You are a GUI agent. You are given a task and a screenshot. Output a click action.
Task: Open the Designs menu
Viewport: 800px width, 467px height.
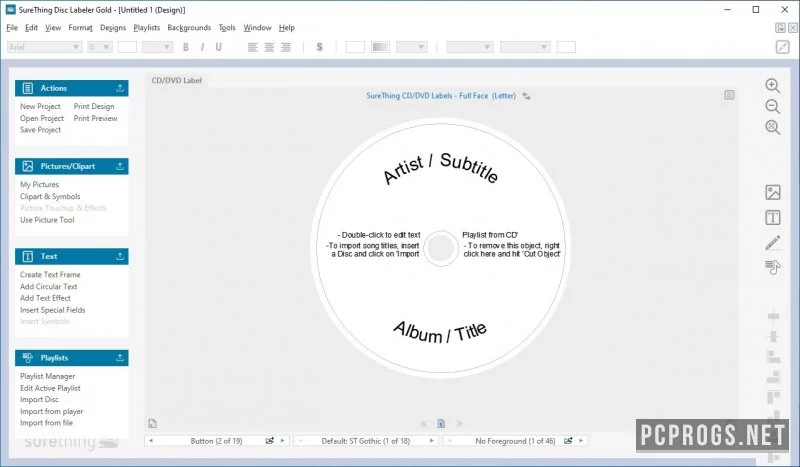click(x=113, y=28)
